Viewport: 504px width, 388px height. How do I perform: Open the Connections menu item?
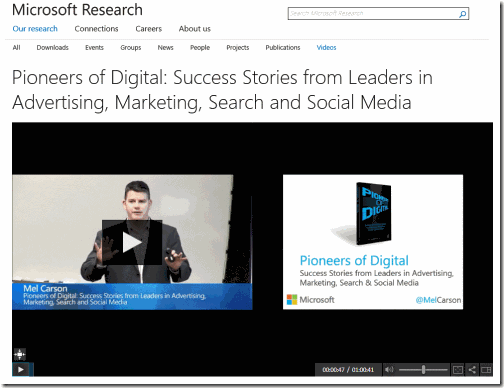tap(96, 29)
